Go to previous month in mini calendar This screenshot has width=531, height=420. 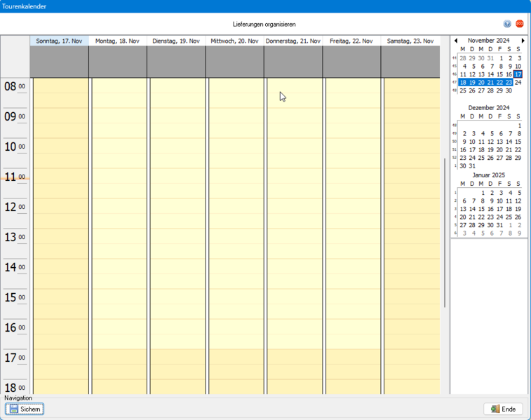click(456, 41)
